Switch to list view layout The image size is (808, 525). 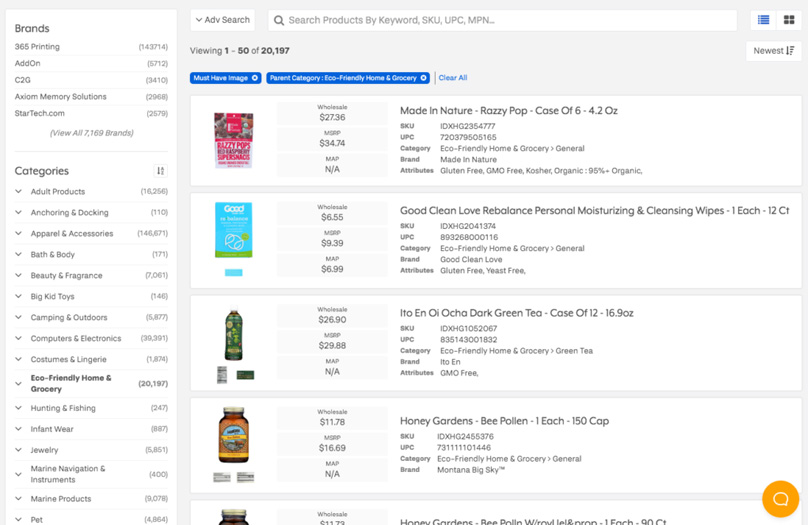[x=764, y=20]
